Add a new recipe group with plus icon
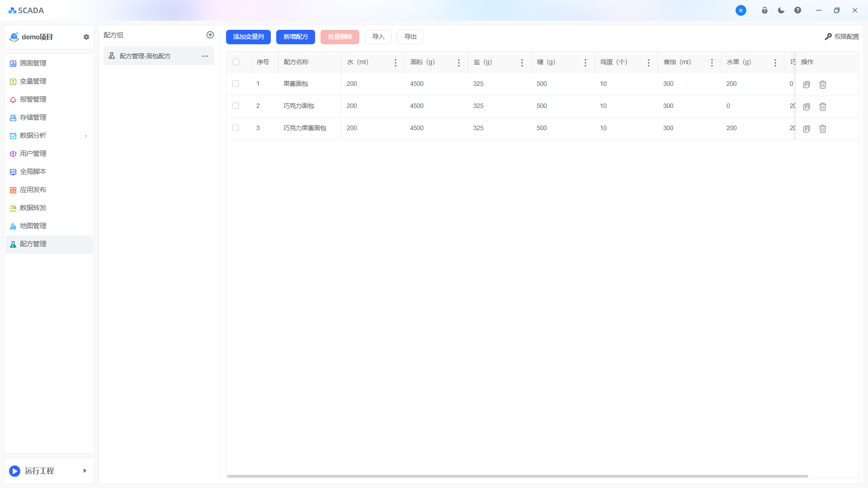Image resolution: width=868 pixels, height=488 pixels. pos(210,35)
